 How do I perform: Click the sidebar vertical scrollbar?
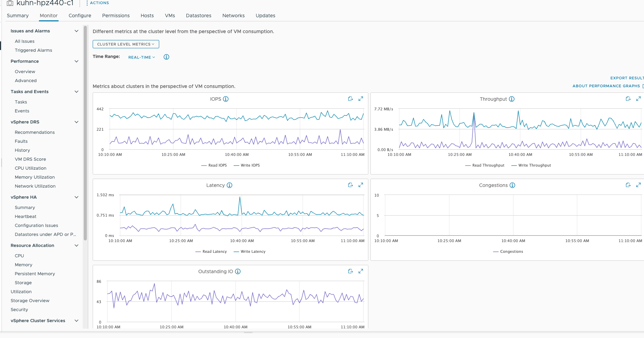(85, 133)
